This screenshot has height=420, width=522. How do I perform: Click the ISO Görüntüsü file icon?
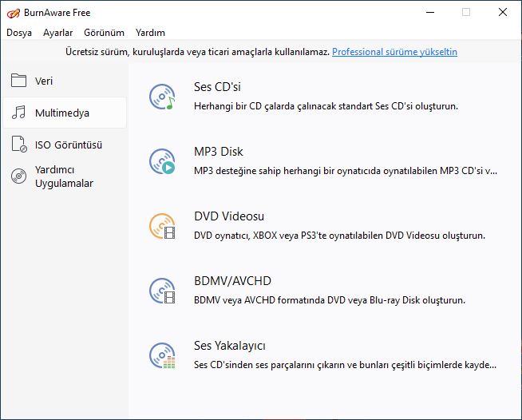pyautogui.click(x=19, y=145)
